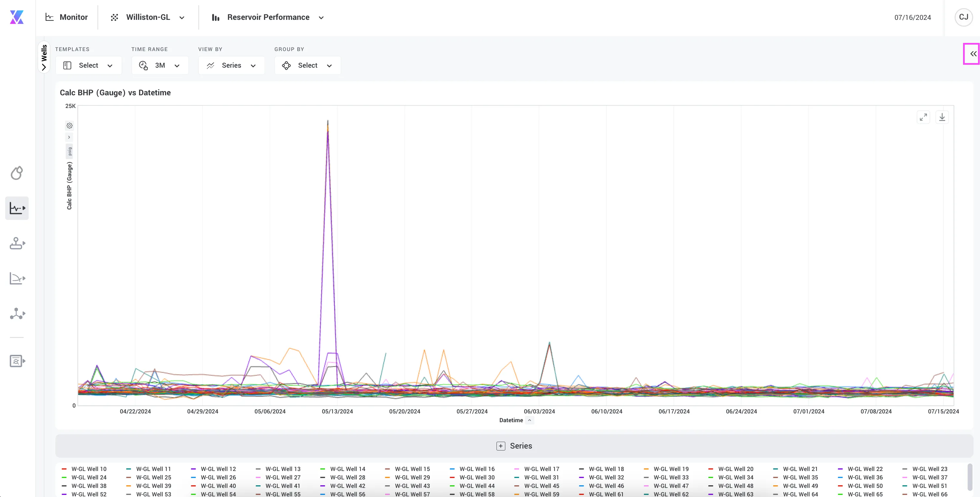The height and width of the screenshot is (497, 980).
Task: Click the app logo icon
Action: pyautogui.click(x=17, y=17)
